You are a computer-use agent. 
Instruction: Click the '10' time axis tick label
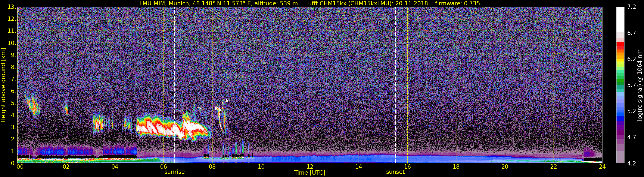(261, 167)
